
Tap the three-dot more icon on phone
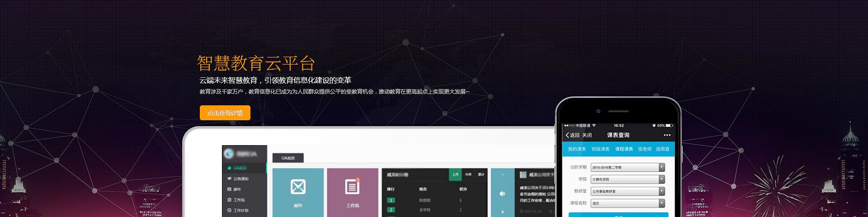click(667, 135)
